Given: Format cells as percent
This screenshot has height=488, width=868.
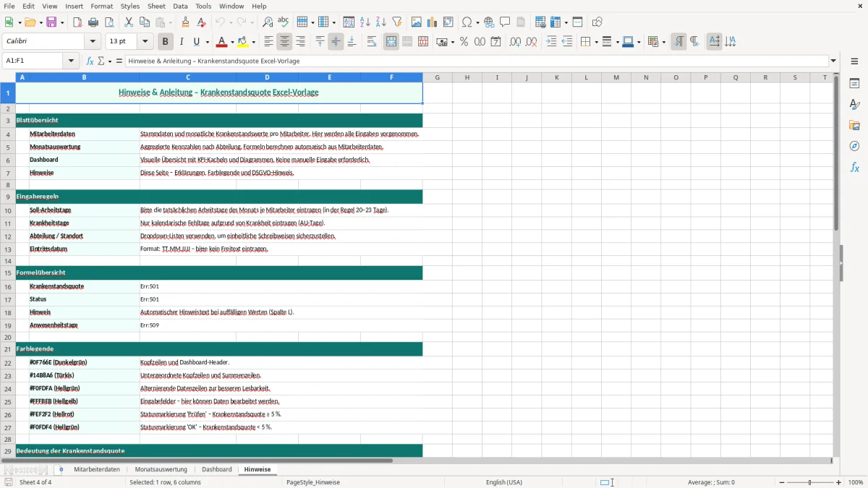Looking at the screenshot, I should click(464, 42).
